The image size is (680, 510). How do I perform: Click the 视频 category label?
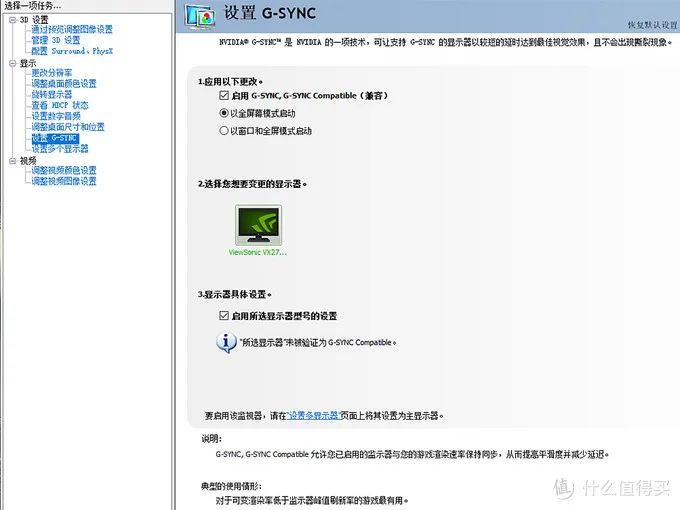(28, 161)
